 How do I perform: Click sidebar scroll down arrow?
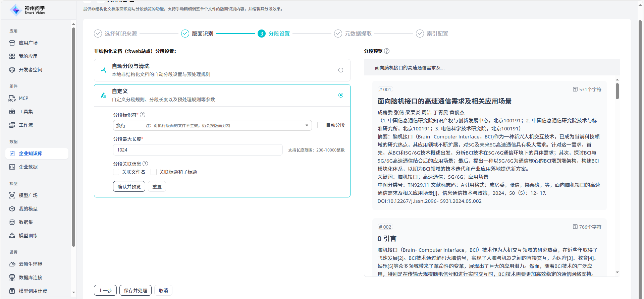(73, 292)
